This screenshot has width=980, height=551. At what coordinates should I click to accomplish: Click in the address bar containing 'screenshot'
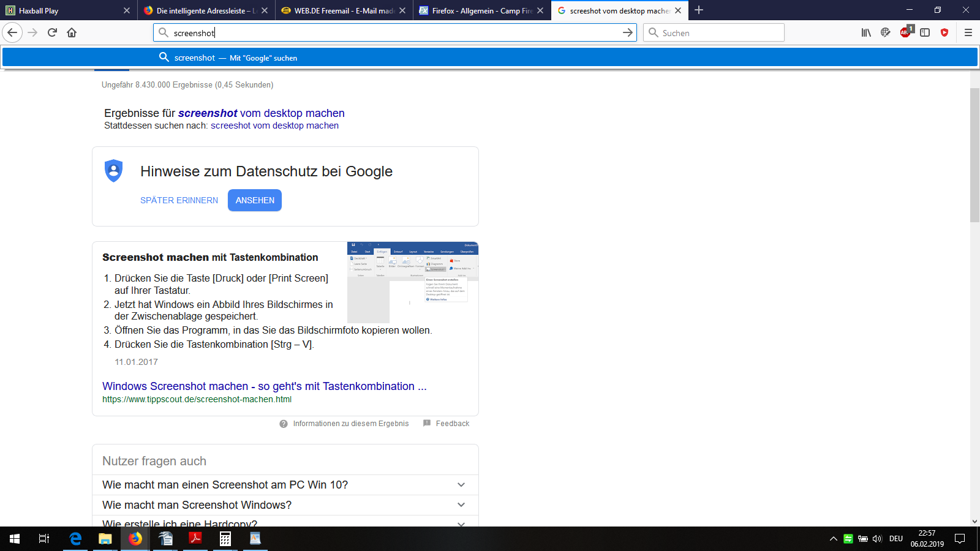pyautogui.click(x=395, y=32)
